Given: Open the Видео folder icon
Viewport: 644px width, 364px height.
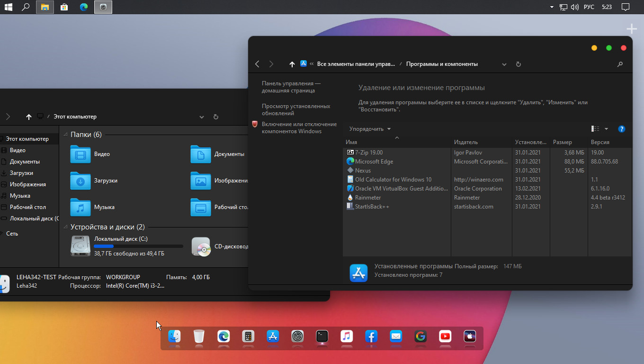Looking at the screenshot, I should tap(80, 154).
